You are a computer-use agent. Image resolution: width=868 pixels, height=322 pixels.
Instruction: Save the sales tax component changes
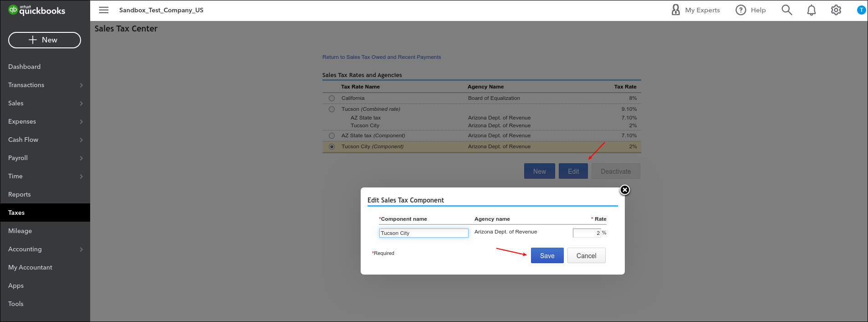click(547, 255)
